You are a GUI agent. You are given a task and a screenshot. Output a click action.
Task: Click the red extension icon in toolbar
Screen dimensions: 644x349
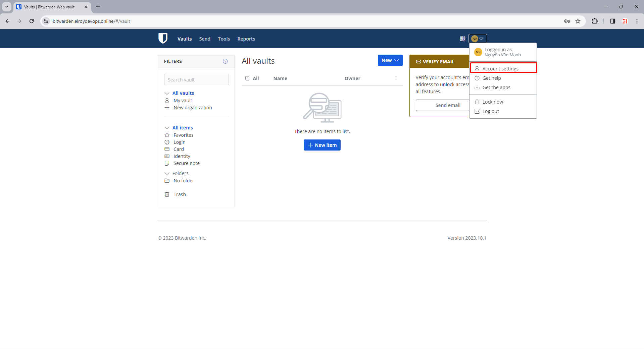625,21
